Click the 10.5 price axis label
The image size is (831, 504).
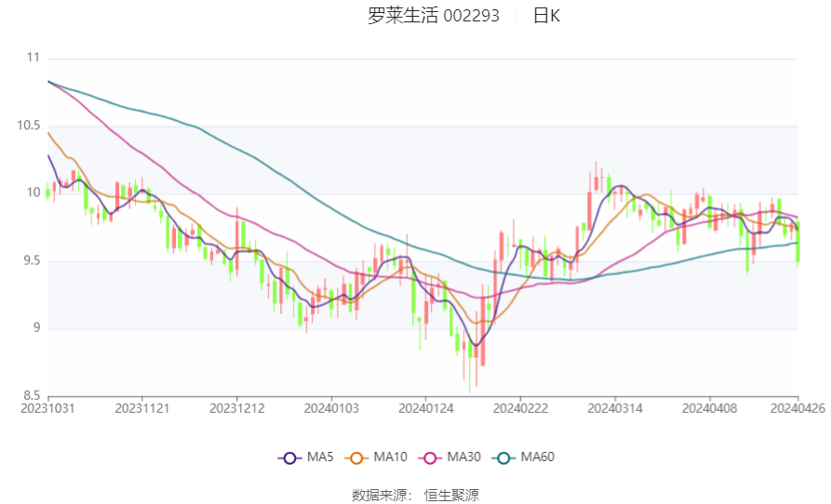click(x=30, y=126)
